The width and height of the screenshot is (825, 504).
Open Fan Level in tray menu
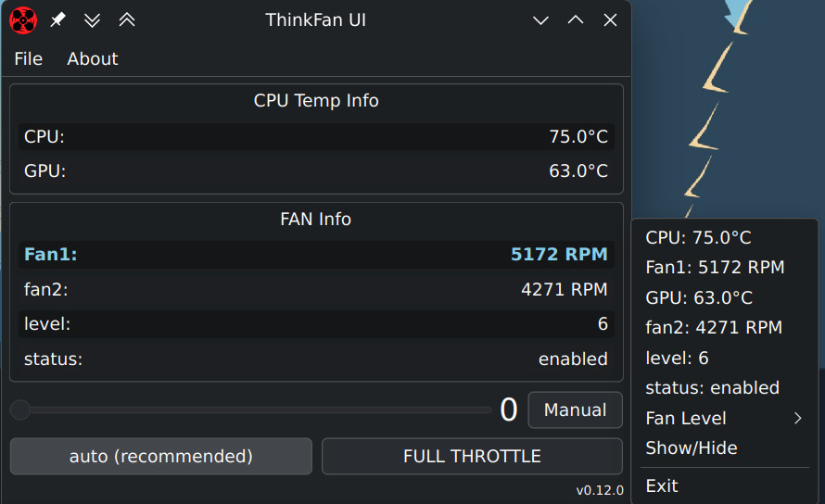coord(686,418)
